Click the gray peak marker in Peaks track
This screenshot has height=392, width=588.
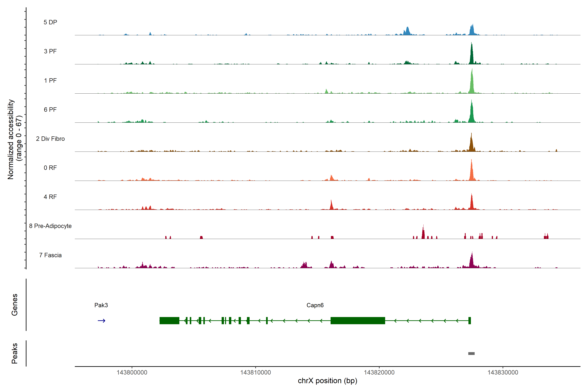[471, 353]
